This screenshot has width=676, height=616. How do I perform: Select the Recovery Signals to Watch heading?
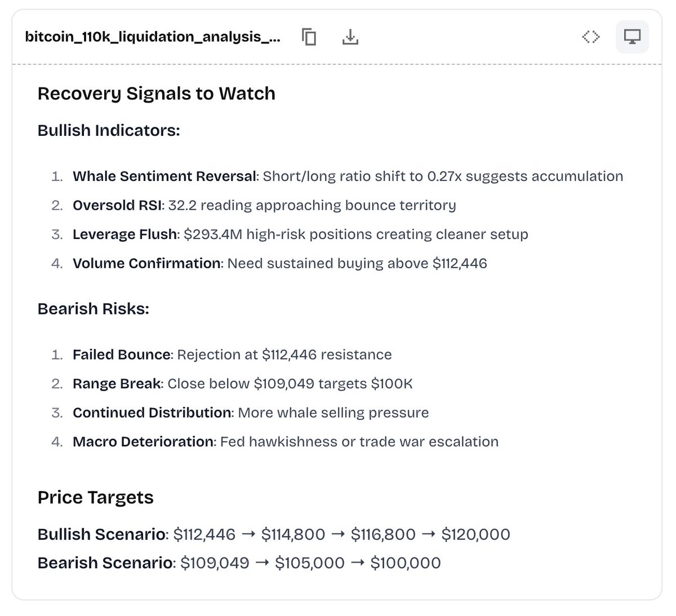(x=157, y=94)
